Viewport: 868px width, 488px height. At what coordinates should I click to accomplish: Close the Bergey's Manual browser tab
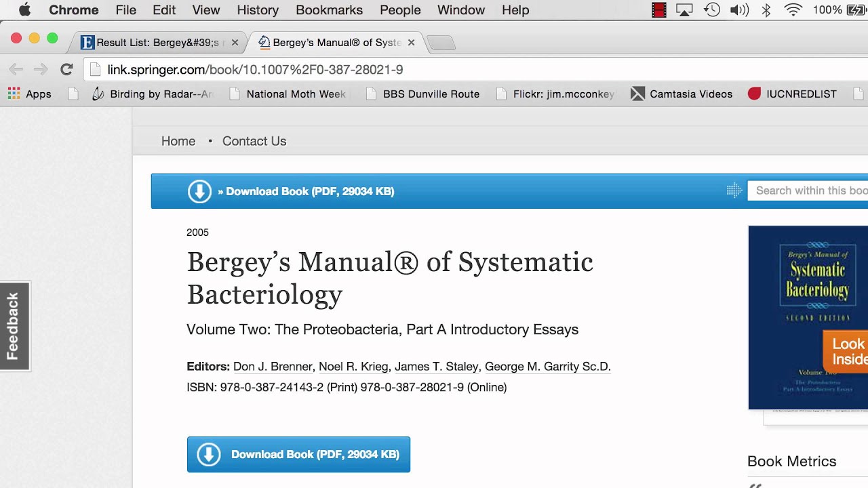coord(411,43)
